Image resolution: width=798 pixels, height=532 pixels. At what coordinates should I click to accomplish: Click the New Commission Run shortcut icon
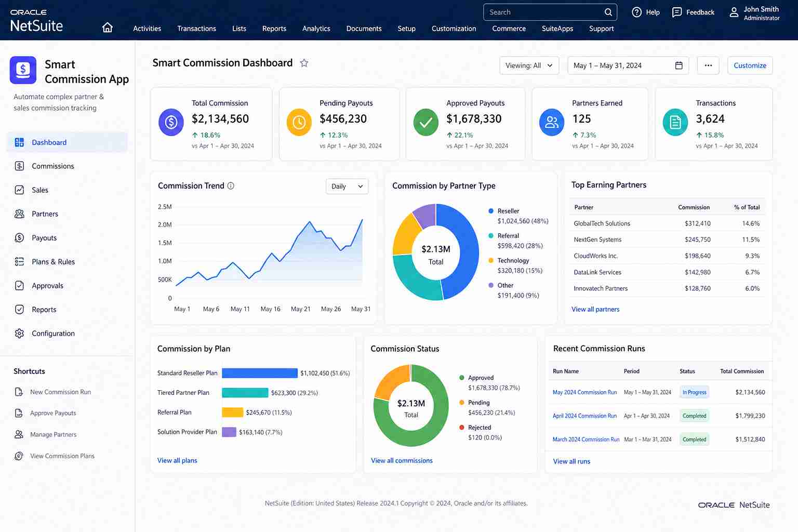pyautogui.click(x=19, y=392)
